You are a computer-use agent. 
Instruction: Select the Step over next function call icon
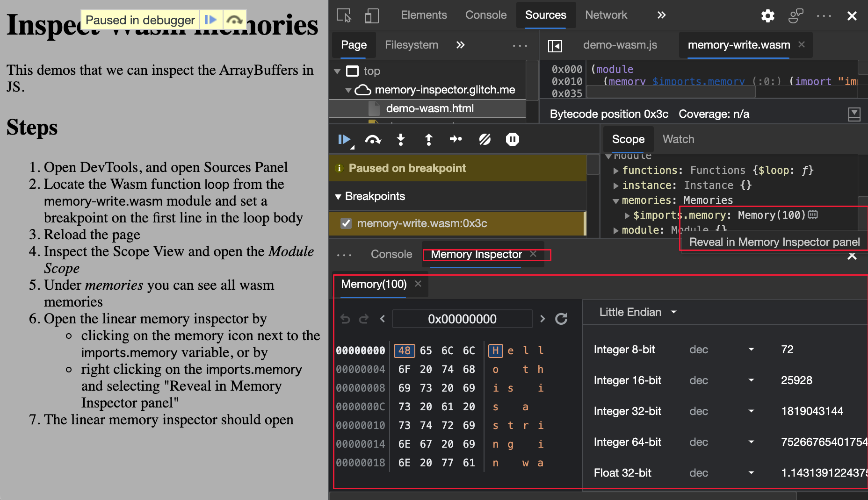[x=373, y=139]
